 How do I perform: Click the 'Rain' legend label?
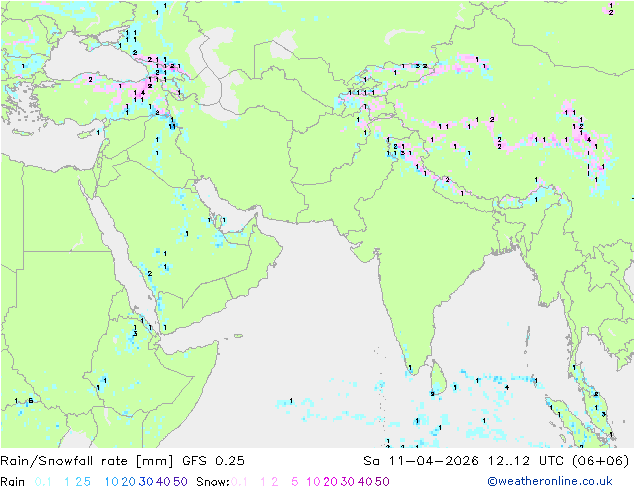13,482
